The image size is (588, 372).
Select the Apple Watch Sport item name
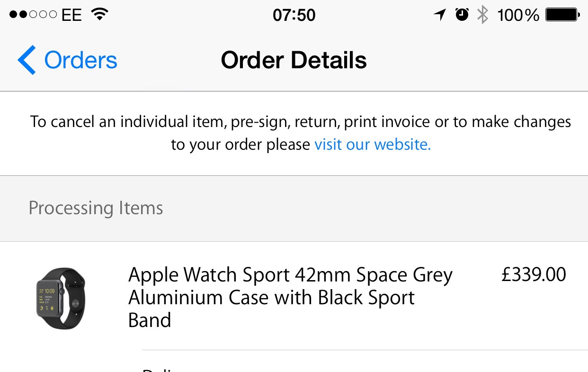click(x=290, y=275)
